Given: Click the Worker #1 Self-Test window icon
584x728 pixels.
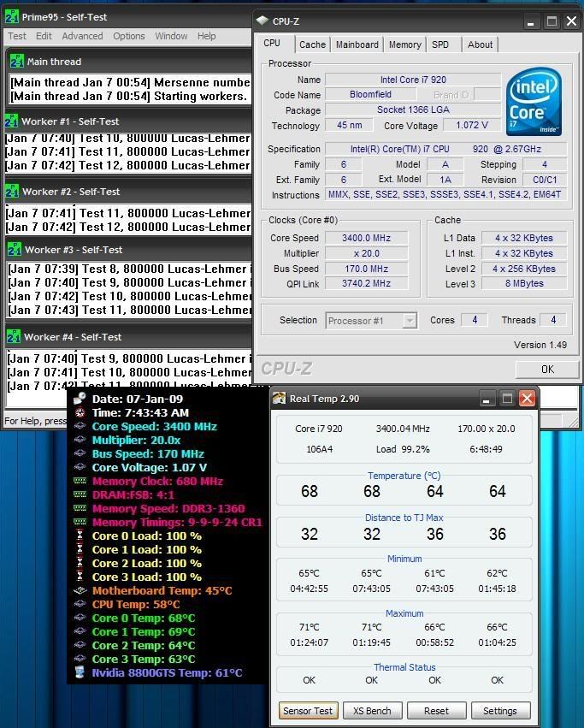Looking at the screenshot, I should click(12, 121).
